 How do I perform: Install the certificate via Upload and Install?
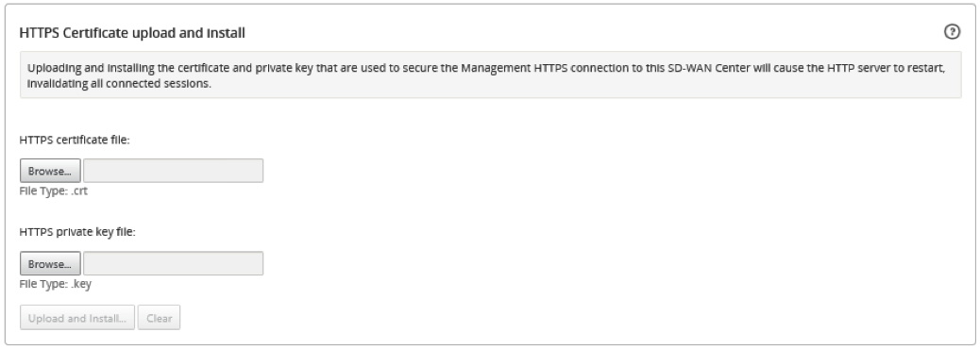[77, 318]
